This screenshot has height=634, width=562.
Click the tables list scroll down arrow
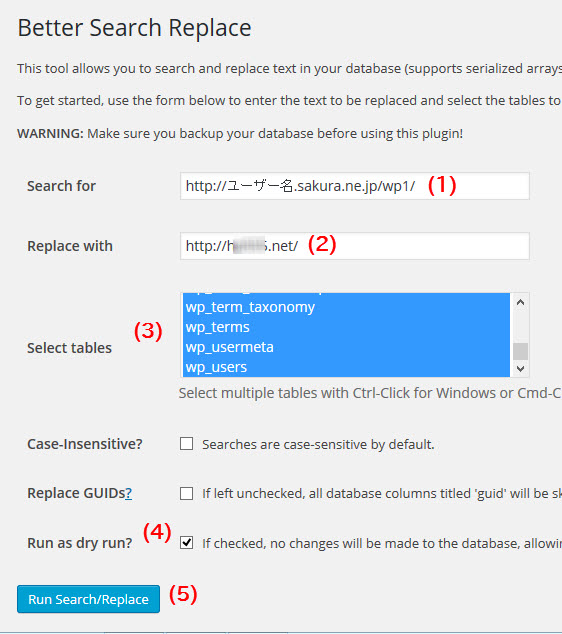pyautogui.click(x=520, y=369)
